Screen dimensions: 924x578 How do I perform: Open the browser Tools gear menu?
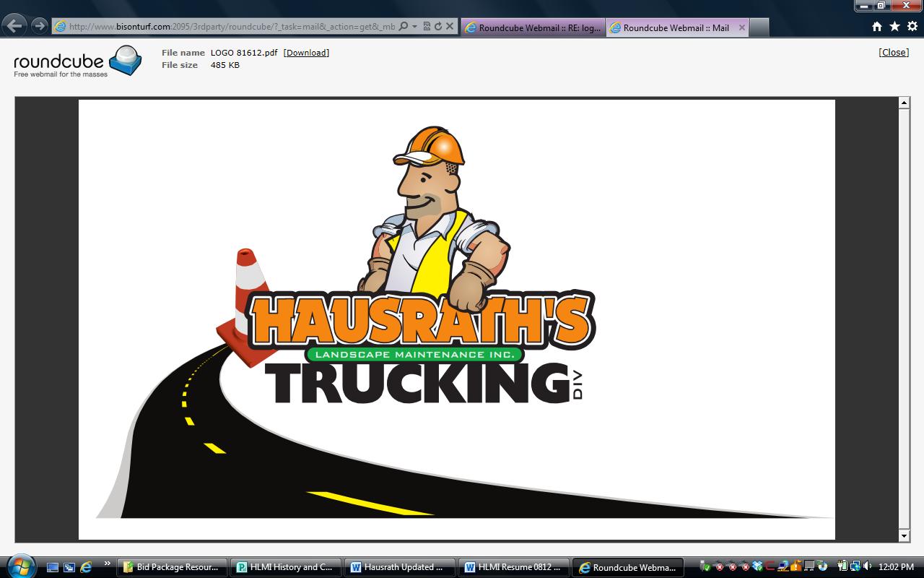[912, 26]
